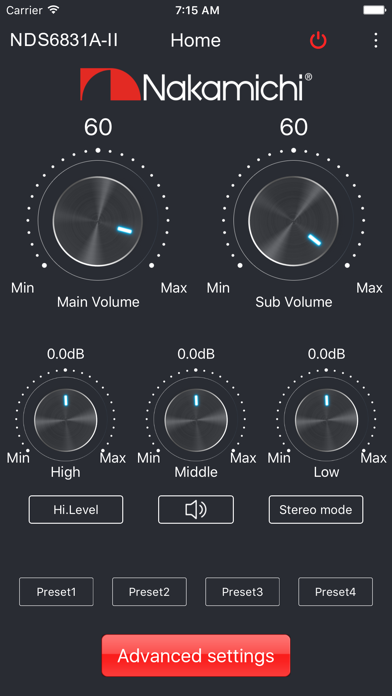Toggle mute with the speaker icon button
The image size is (392, 696).
tap(196, 510)
